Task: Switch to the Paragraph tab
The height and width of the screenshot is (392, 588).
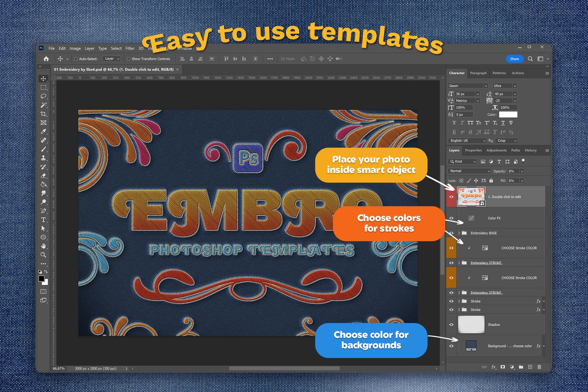Action: 478,73
